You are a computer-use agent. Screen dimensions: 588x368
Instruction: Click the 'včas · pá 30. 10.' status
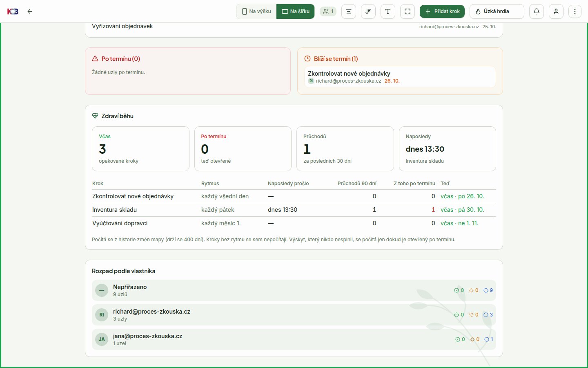pyautogui.click(x=462, y=210)
